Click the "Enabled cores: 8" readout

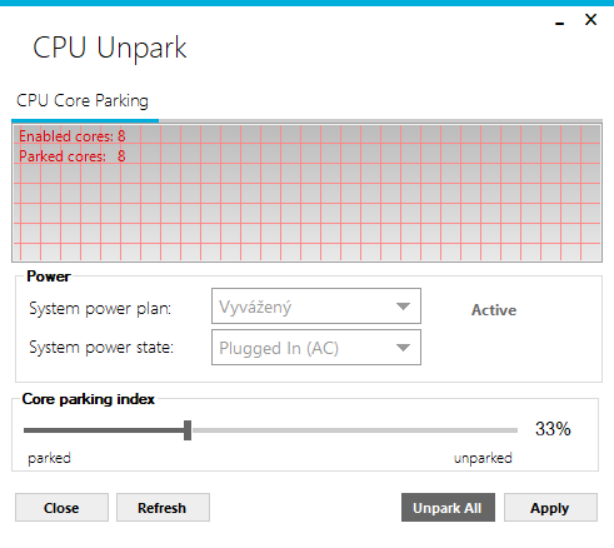[72, 136]
